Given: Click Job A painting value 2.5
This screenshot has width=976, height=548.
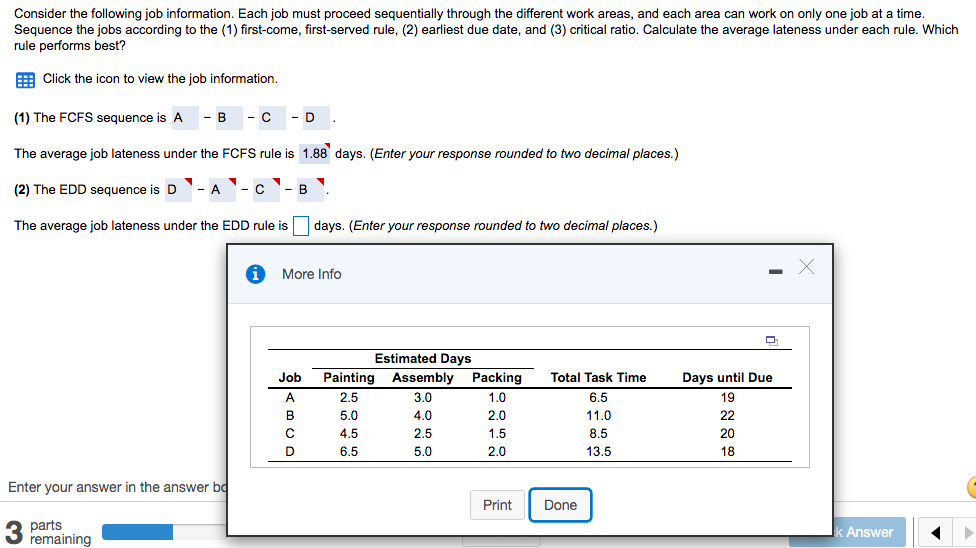Looking at the screenshot, I should coord(349,397).
